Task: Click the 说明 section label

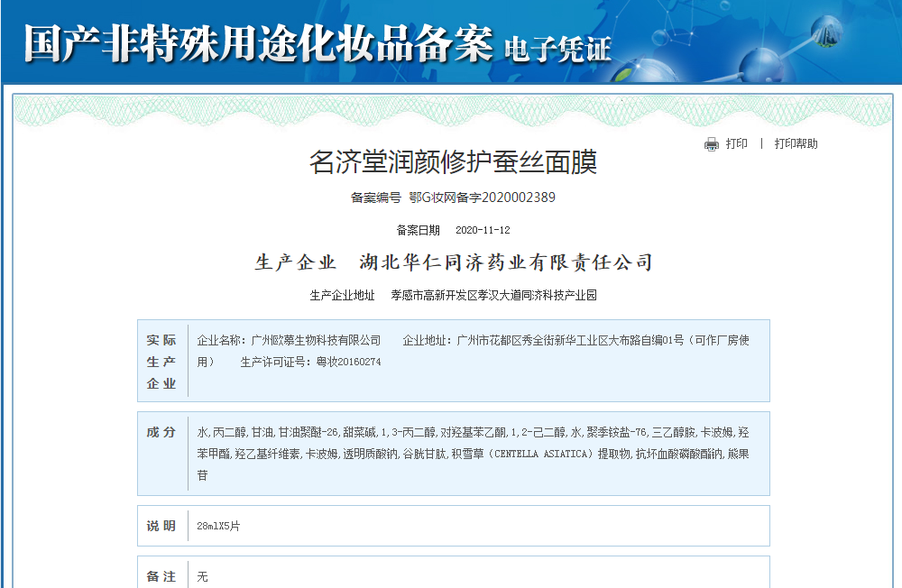Action: pos(161,526)
